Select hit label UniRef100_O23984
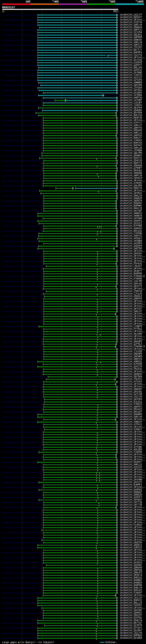 coord(131,95)
